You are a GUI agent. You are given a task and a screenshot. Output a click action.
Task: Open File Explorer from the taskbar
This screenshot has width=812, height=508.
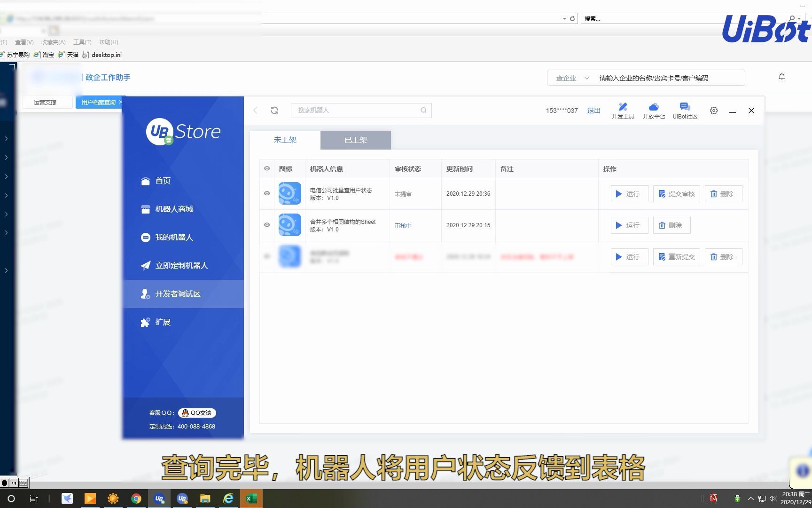tap(205, 499)
